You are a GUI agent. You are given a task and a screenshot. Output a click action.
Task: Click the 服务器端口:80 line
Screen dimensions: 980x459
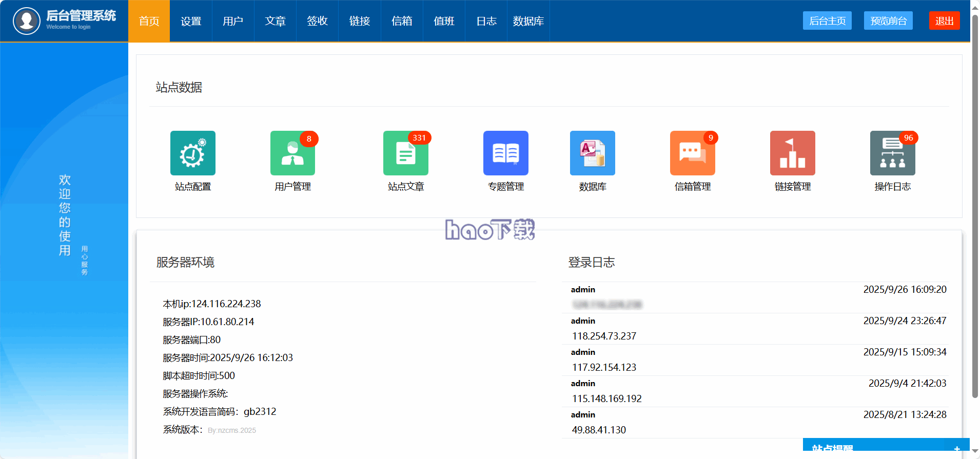[191, 340]
